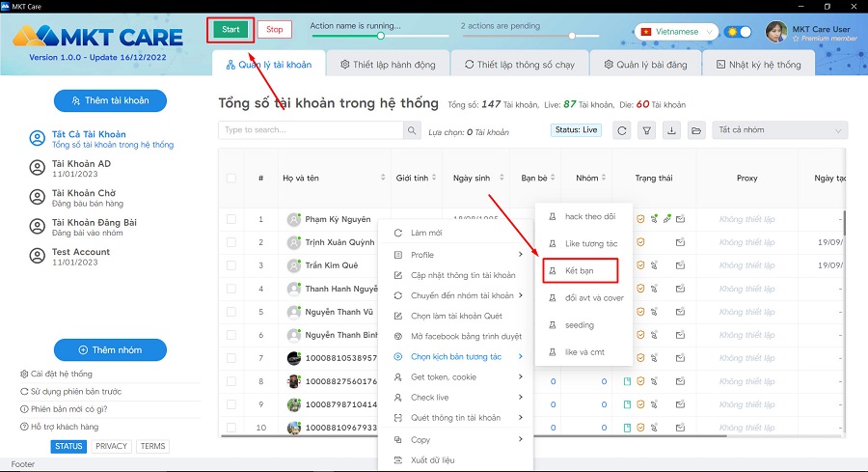Open the Tất cả nhóm group dropdown
Image resolution: width=868 pixels, height=472 pixels.
point(779,130)
